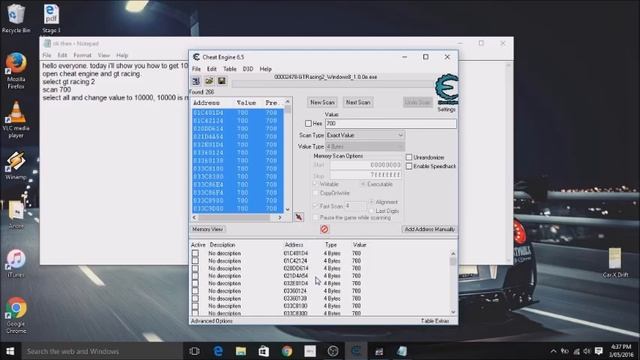Click the red arrow to copy selected addresses

(x=299, y=217)
